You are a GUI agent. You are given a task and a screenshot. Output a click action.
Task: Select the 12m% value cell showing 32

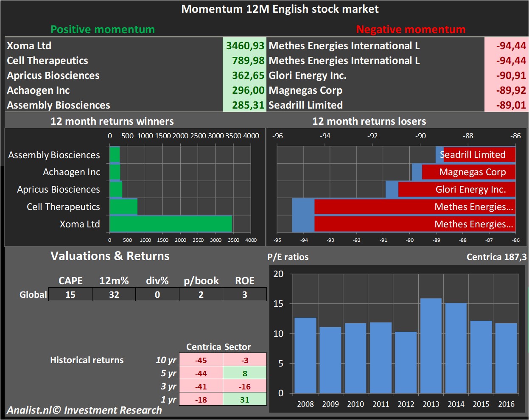(114, 294)
